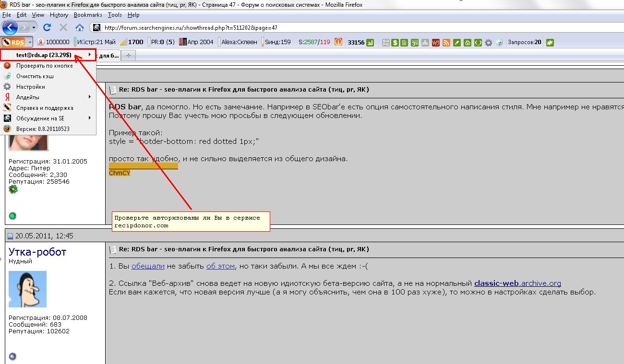The width and height of the screenshot is (624, 364).
Task: Click the 'Запросов:20' requests counter
Action: [524, 42]
